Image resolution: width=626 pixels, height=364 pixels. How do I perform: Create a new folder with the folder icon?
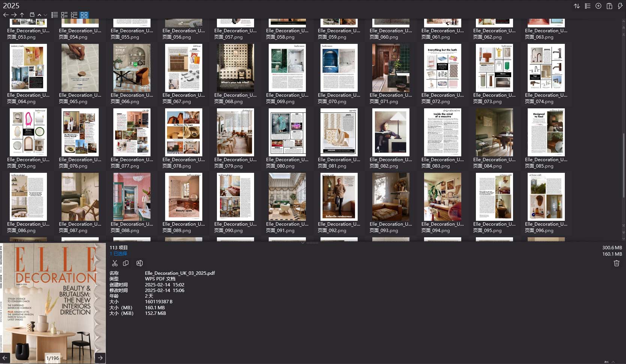coord(32,15)
